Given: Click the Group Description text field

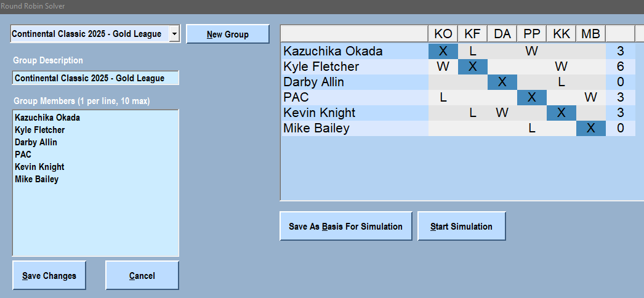Looking at the screenshot, I should (x=95, y=78).
